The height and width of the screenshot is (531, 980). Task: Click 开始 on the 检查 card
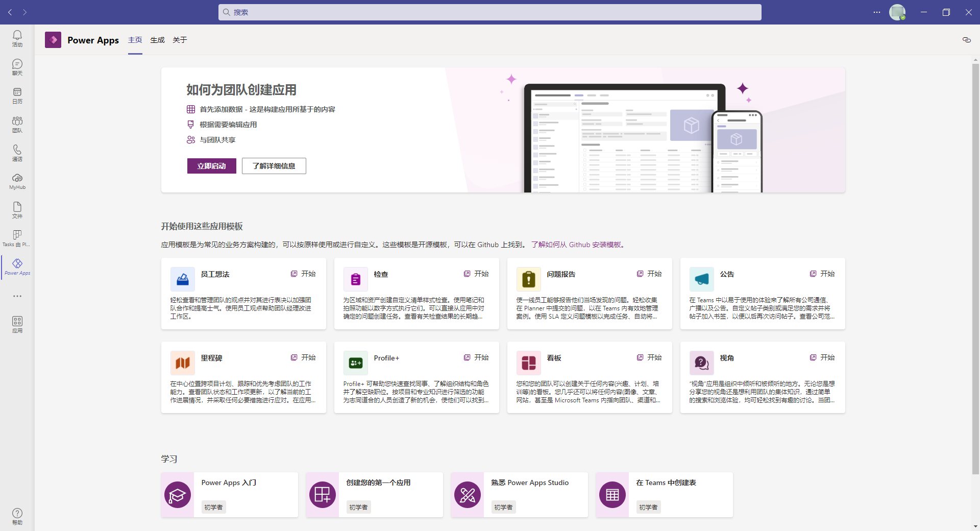[x=476, y=274]
